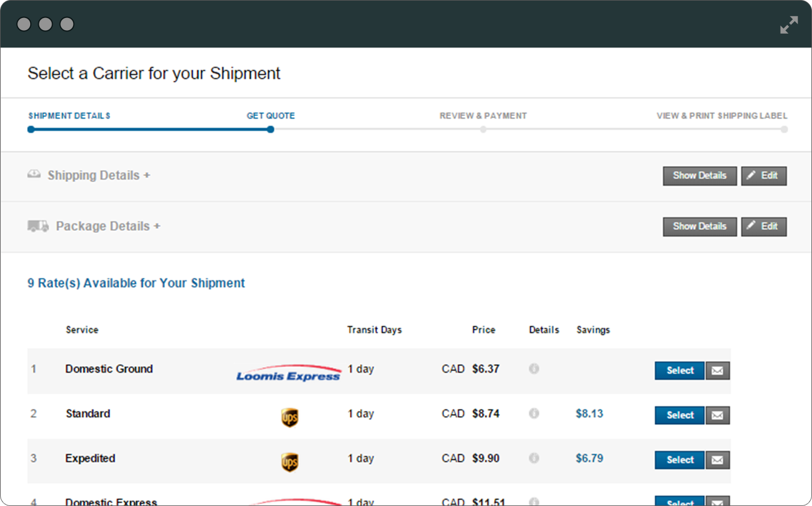Open details info icon for Expedited

534,458
